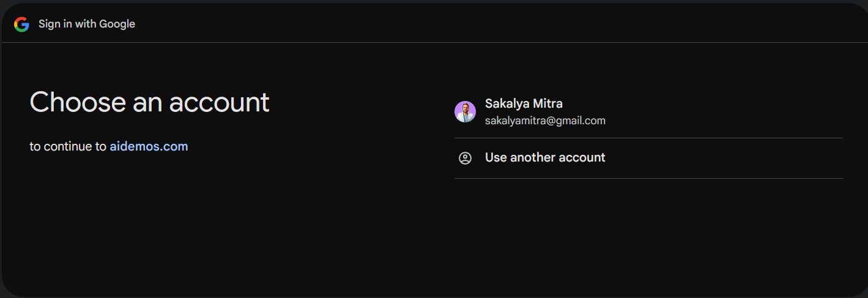Click Sakalya Mitra's profile avatar
868x298 pixels.
coord(465,112)
